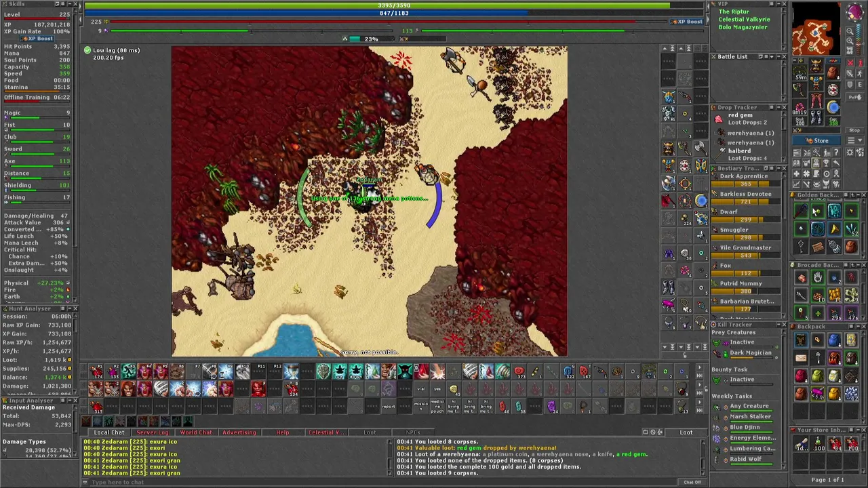The image size is (868, 488).
Task: Minimize the Backpack container panel
Action: tap(859, 327)
